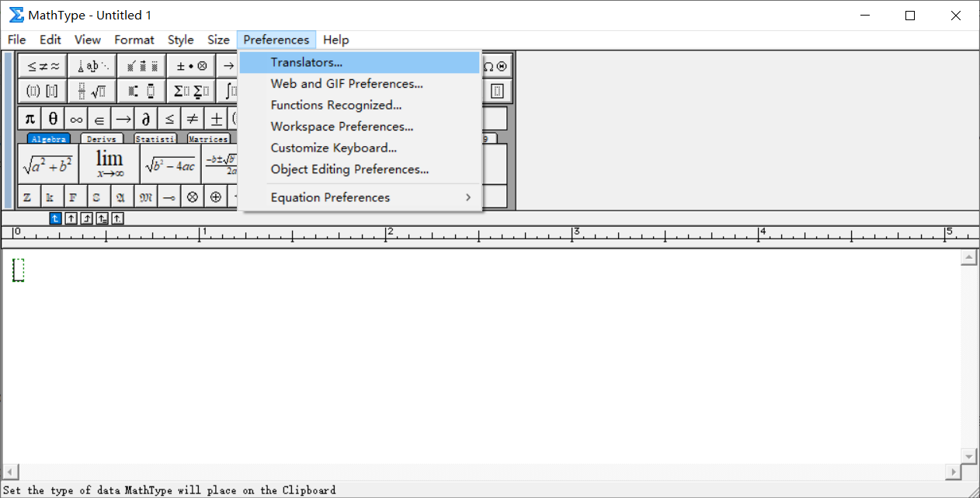
Task: Insert the theta symbol
Action: [53, 119]
